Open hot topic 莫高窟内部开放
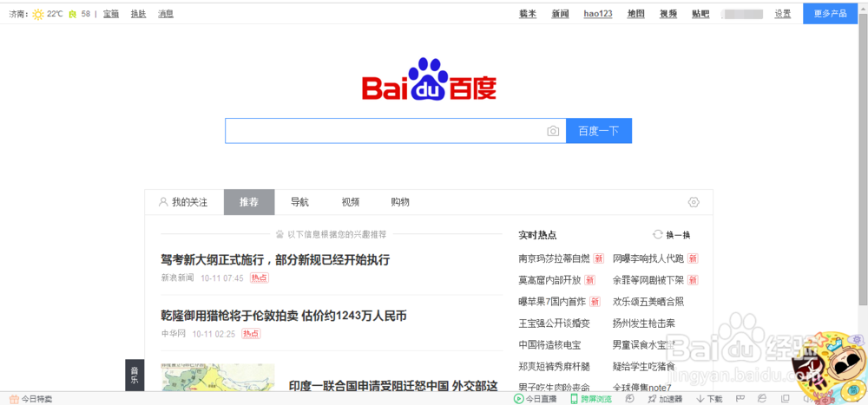This screenshot has height=405, width=868. (x=549, y=280)
